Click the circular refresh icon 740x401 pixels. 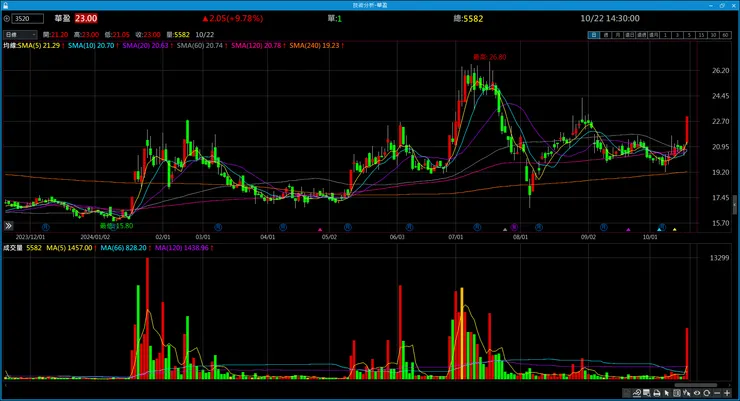(706, 393)
